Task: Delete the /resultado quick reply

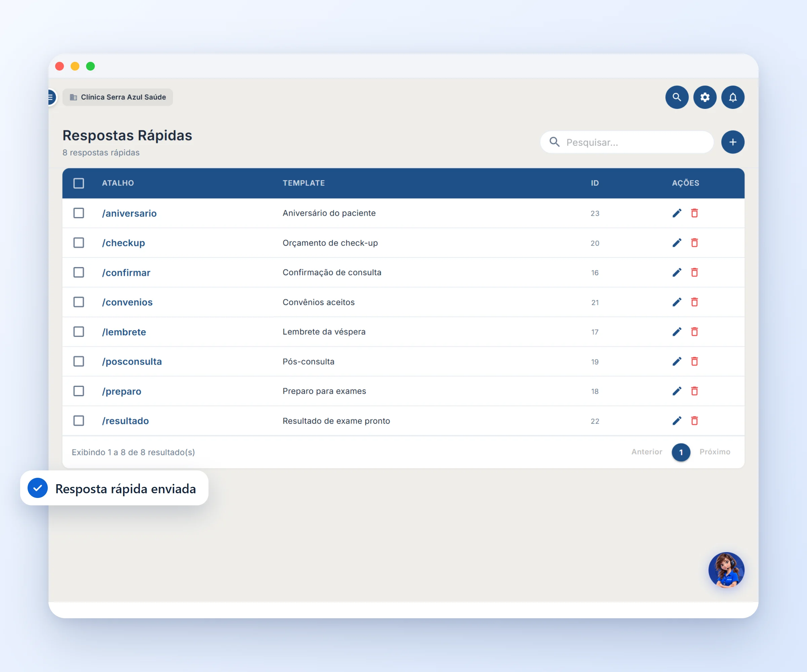Action: point(694,421)
